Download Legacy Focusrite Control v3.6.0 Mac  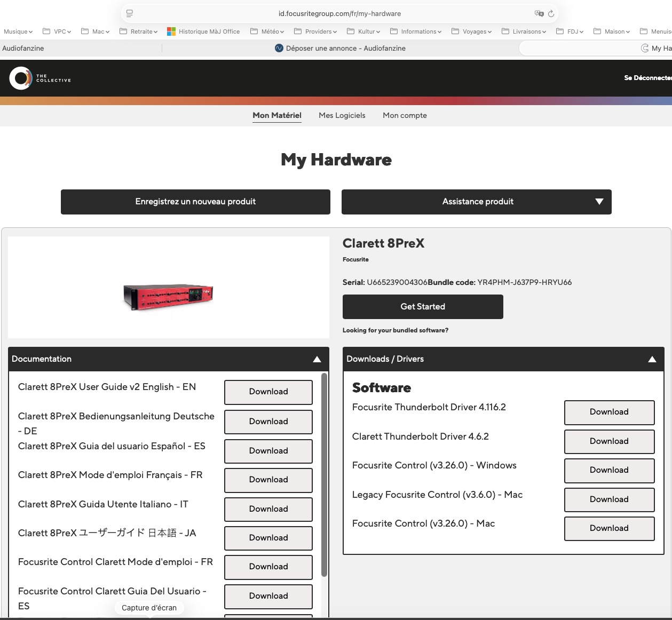pos(610,500)
